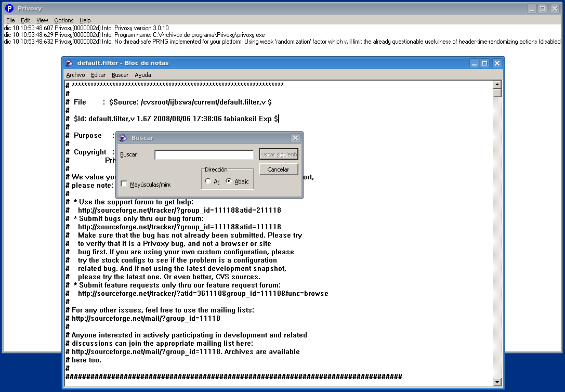The width and height of the screenshot is (565, 392).
Task: Click the 'bug first. If you are using' line
Action: click(x=180, y=252)
